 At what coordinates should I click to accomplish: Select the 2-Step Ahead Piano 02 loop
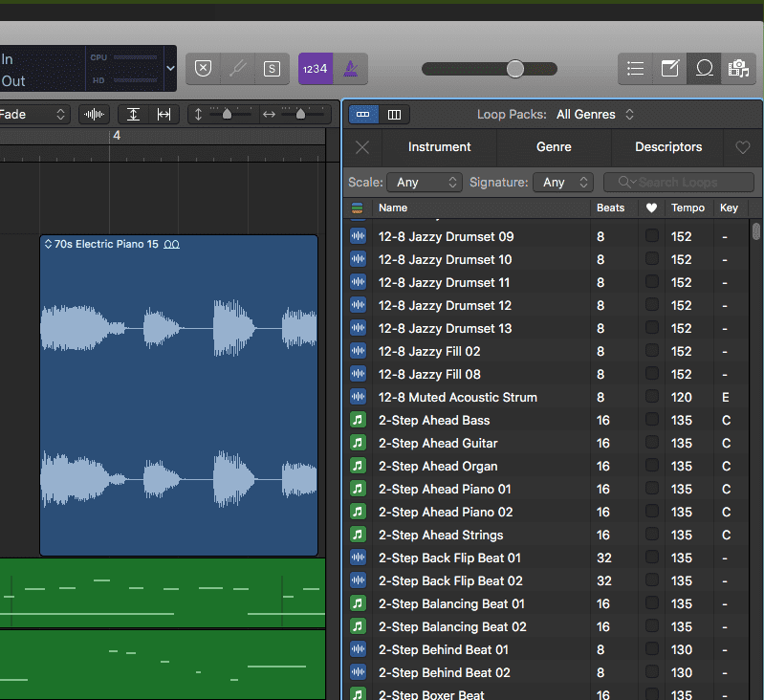[x=546, y=512]
